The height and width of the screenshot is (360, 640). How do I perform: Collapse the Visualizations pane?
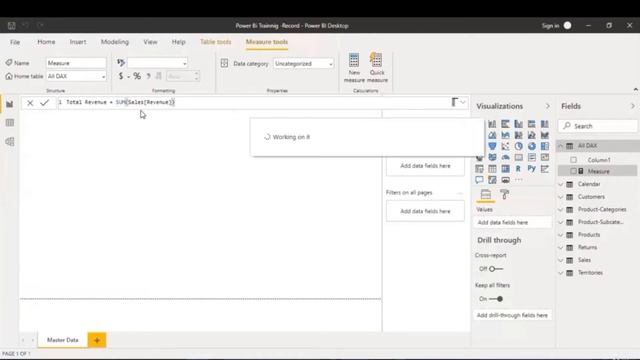point(547,106)
